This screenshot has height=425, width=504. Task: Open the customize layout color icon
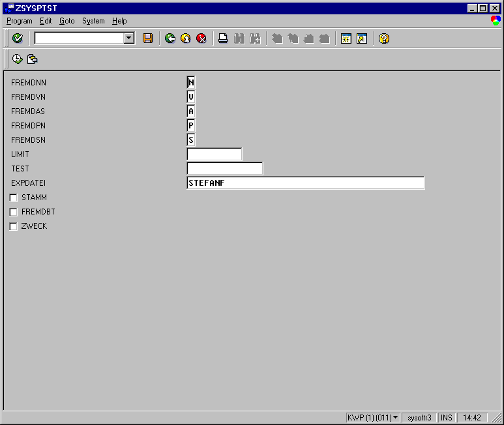pyautogui.click(x=496, y=21)
